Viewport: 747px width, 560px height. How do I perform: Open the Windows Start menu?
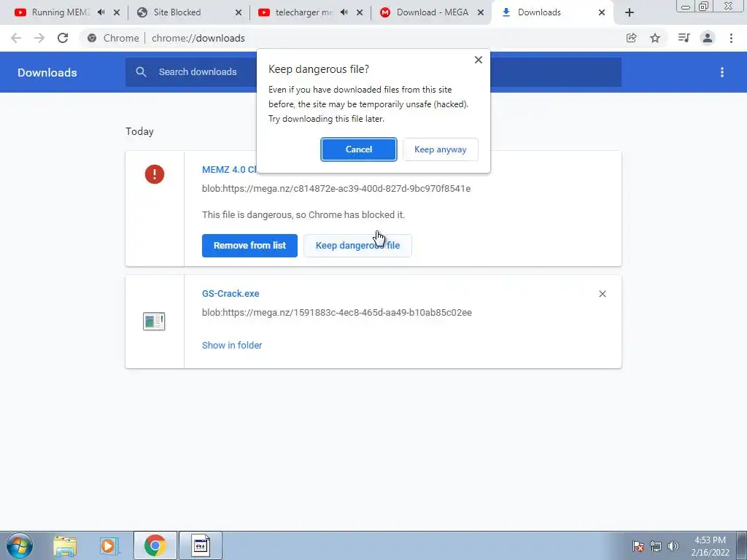[x=20, y=545]
